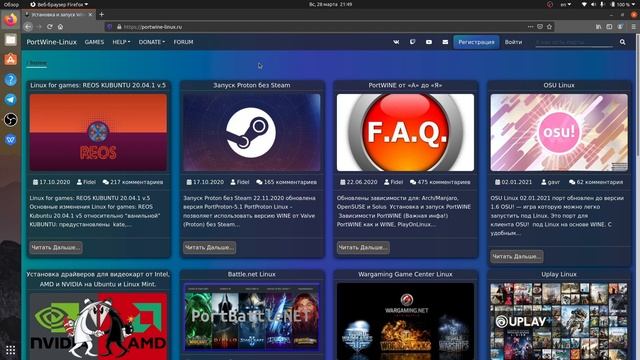Open the REOS thumbnail image
640x360 pixels.
(x=98, y=133)
